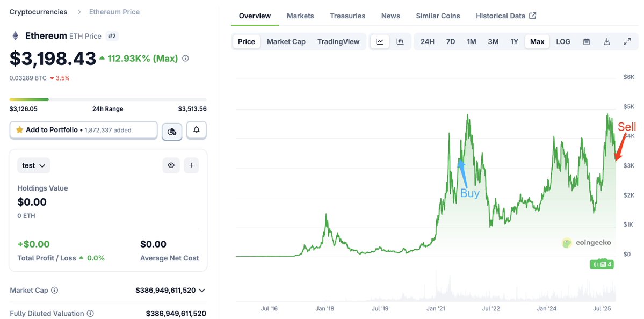This screenshot has height=319, width=644.
Task: Switch to the Markets tab
Action: pyautogui.click(x=300, y=16)
